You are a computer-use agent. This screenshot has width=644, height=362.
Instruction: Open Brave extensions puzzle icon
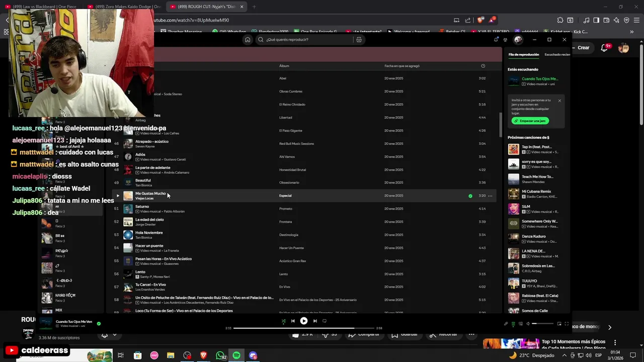[560, 20]
